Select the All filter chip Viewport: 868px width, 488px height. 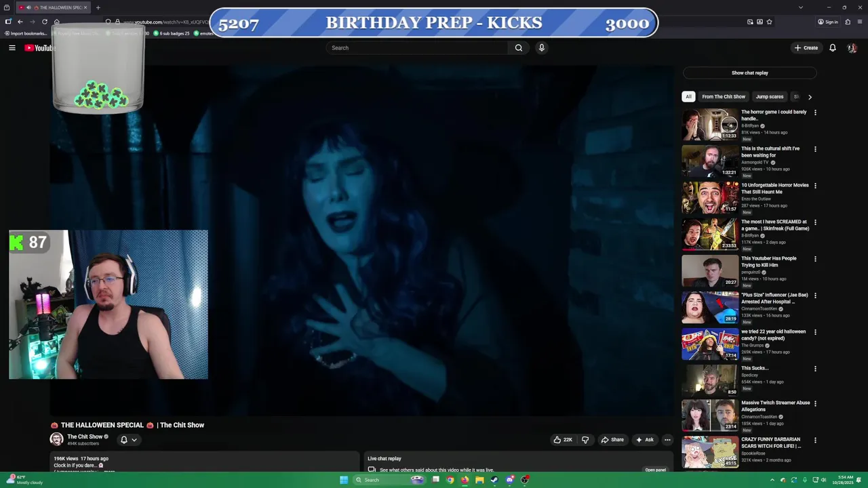[688, 96]
